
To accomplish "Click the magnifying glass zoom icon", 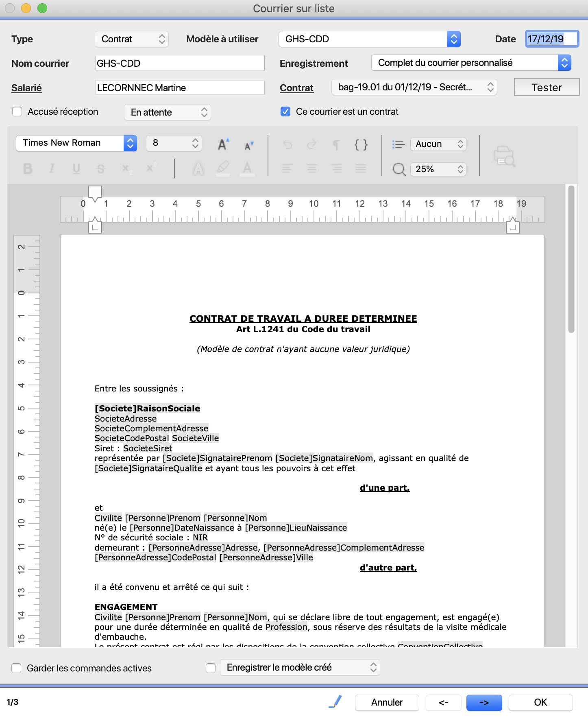I will click(399, 169).
